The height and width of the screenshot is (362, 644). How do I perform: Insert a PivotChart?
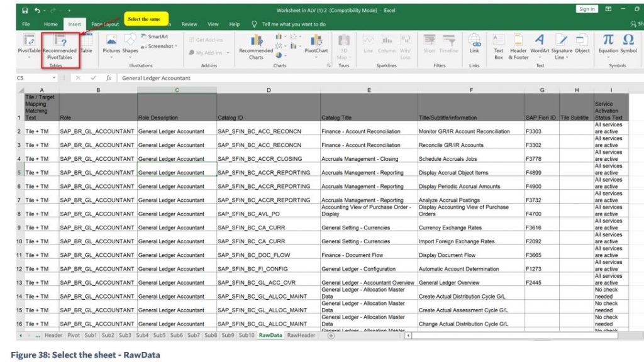pos(316,46)
